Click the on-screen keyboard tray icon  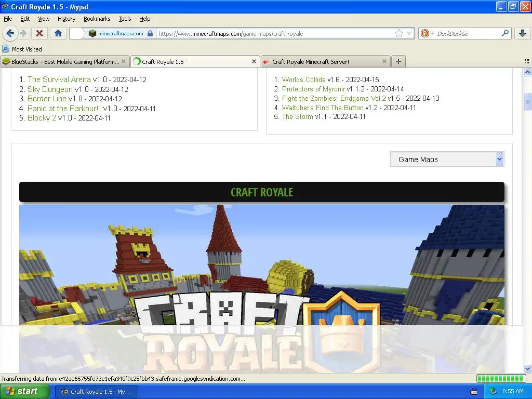point(474,392)
